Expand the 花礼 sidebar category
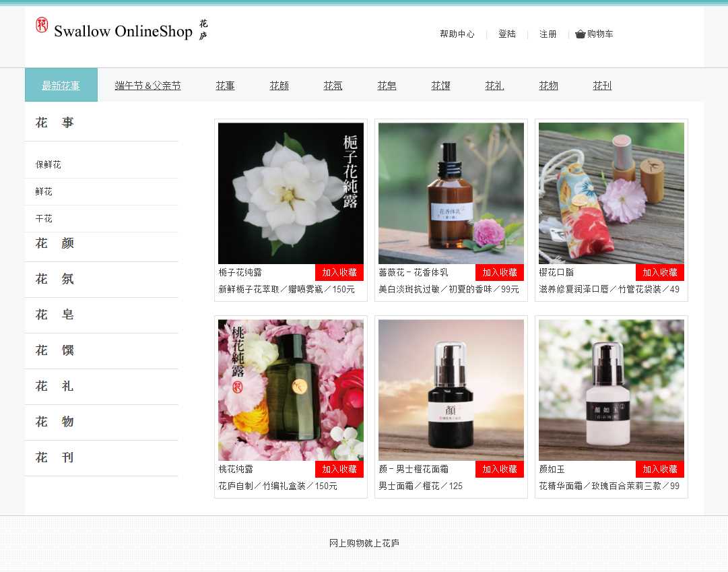Image resolution: width=728 pixels, height=572 pixels. 55,387
